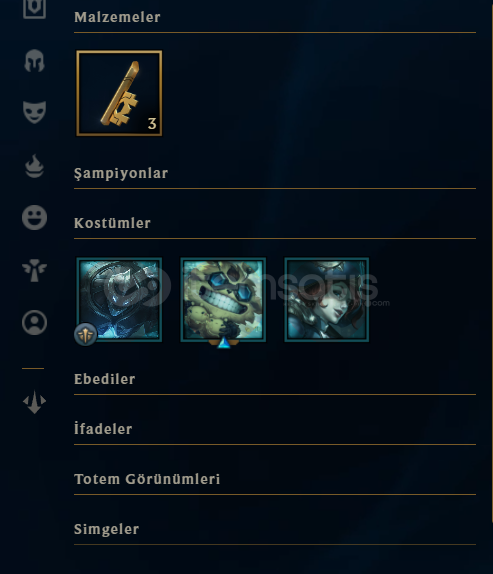
Task: Select the emotes smiley face sidebar icon
Action: click(34, 217)
